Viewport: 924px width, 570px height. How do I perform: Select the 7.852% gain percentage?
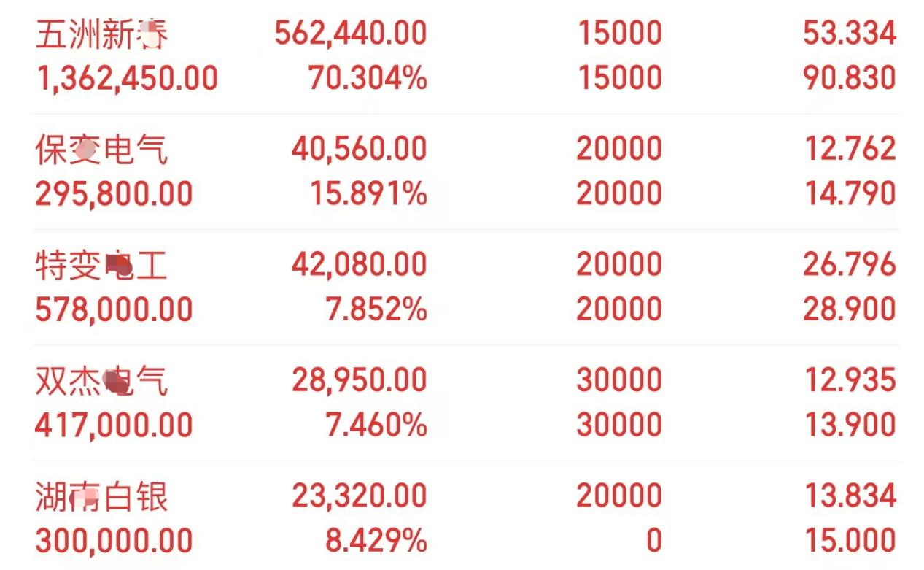coord(376,309)
